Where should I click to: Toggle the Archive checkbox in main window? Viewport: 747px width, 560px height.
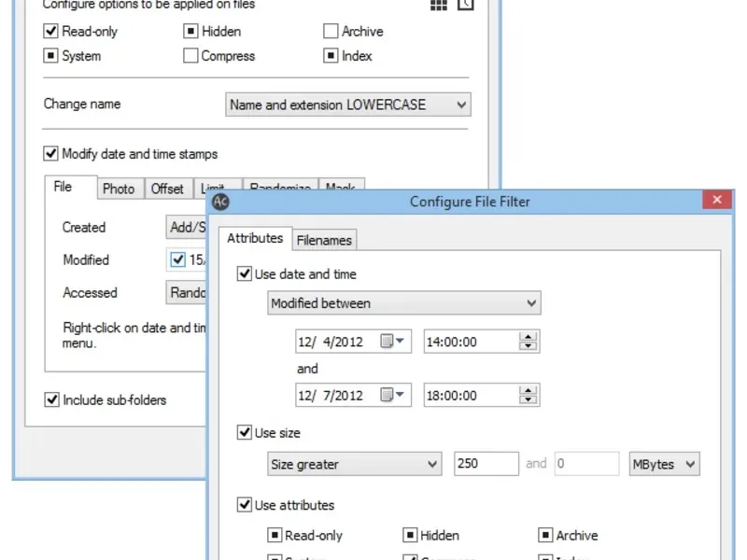tap(331, 31)
